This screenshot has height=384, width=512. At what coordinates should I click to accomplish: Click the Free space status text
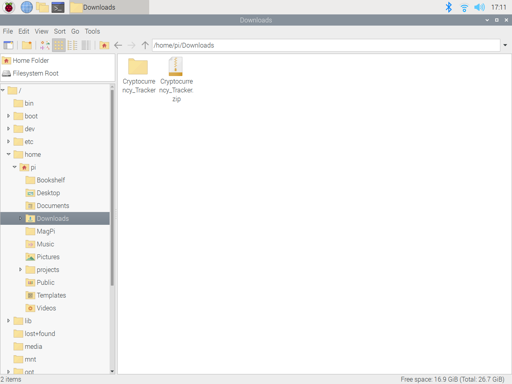[x=452, y=379]
